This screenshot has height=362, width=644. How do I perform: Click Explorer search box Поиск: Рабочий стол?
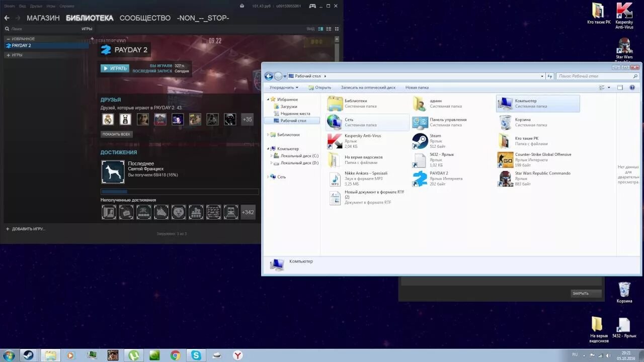(597, 76)
